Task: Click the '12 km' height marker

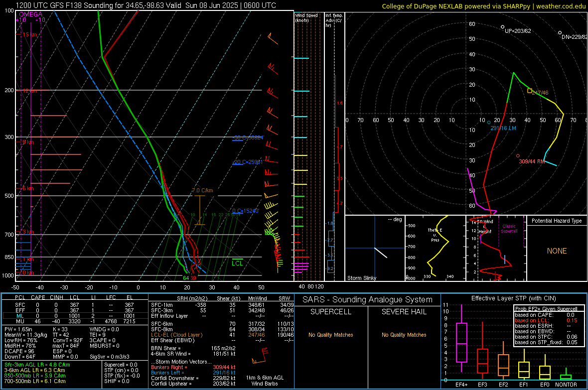Action: click(29, 91)
